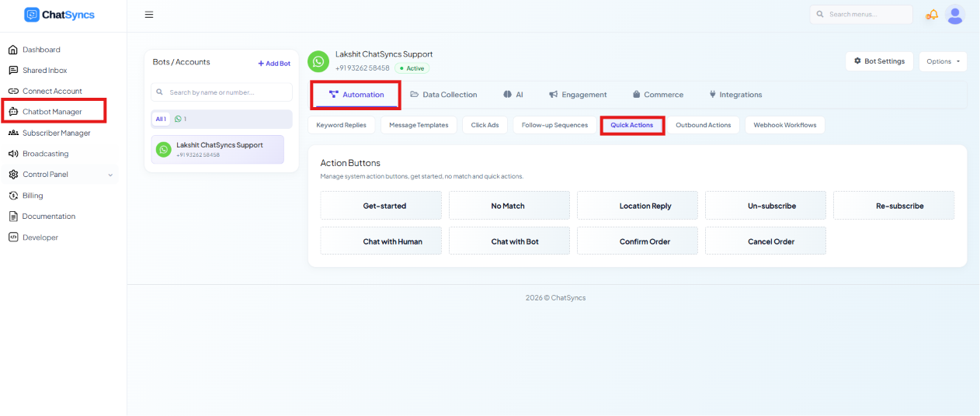
Task: Focus the Search menus field
Action: coord(861,15)
